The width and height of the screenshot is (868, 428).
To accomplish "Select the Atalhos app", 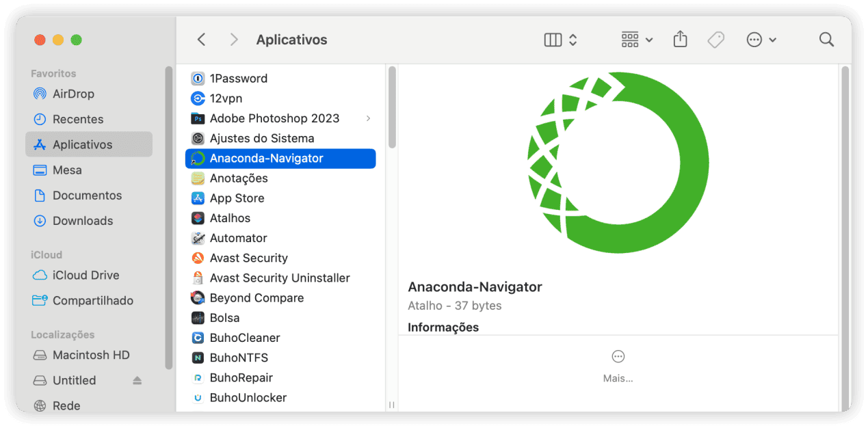I will click(x=280, y=218).
